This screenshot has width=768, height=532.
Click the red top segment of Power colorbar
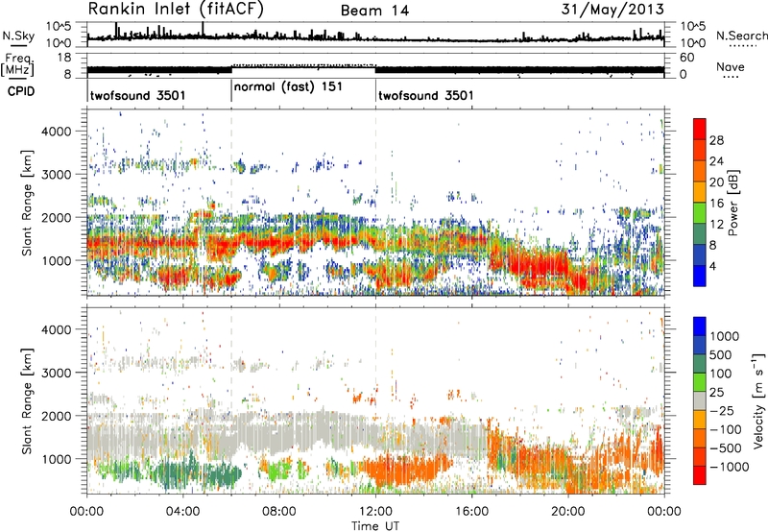(700, 129)
